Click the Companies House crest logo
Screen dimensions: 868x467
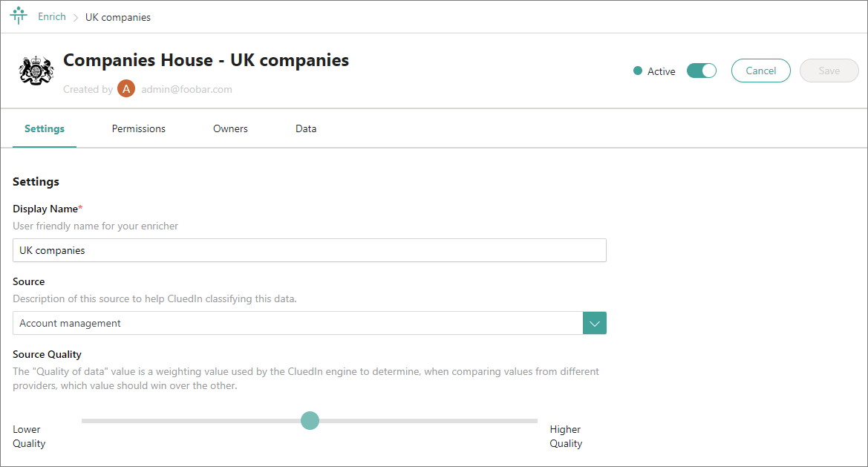(x=36, y=71)
